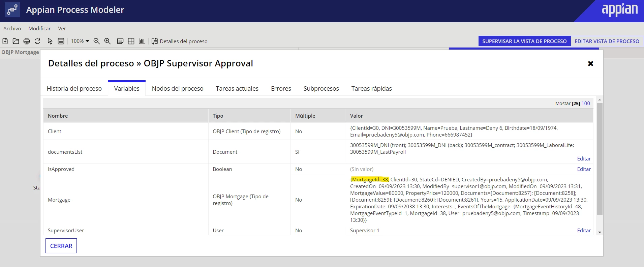Open the Subprocesos tab

click(x=321, y=88)
